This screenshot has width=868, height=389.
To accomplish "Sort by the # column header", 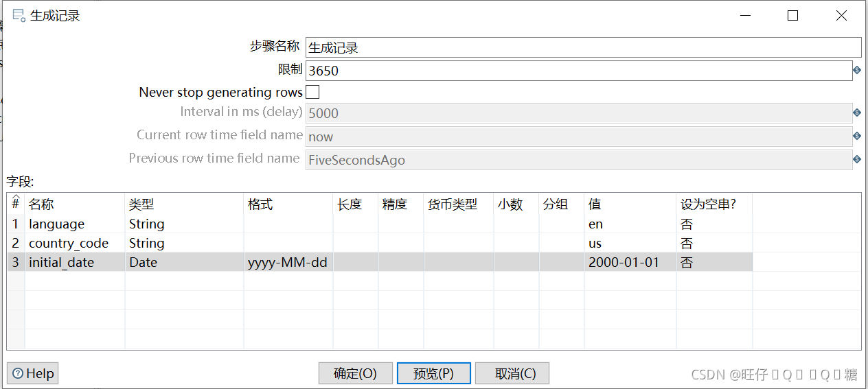I will tap(16, 204).
